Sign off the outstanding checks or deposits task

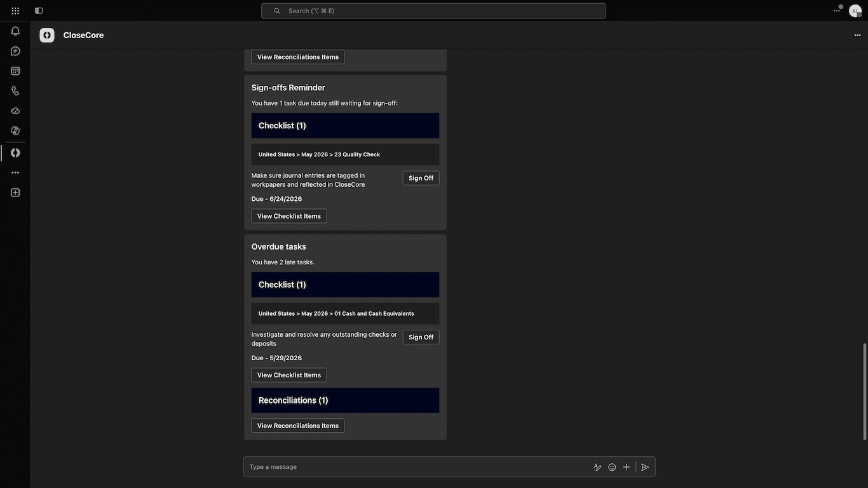pyautogui.click(x=421, y=337)
